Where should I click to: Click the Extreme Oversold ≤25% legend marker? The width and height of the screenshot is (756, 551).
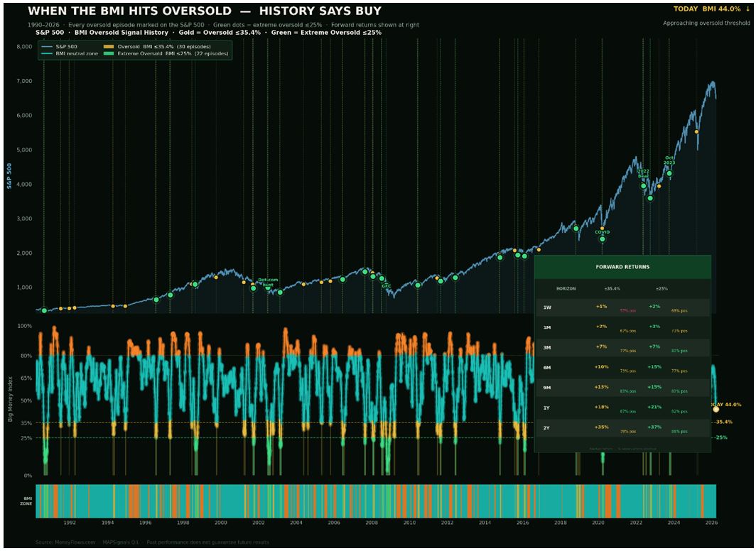(x=108, y=54)
